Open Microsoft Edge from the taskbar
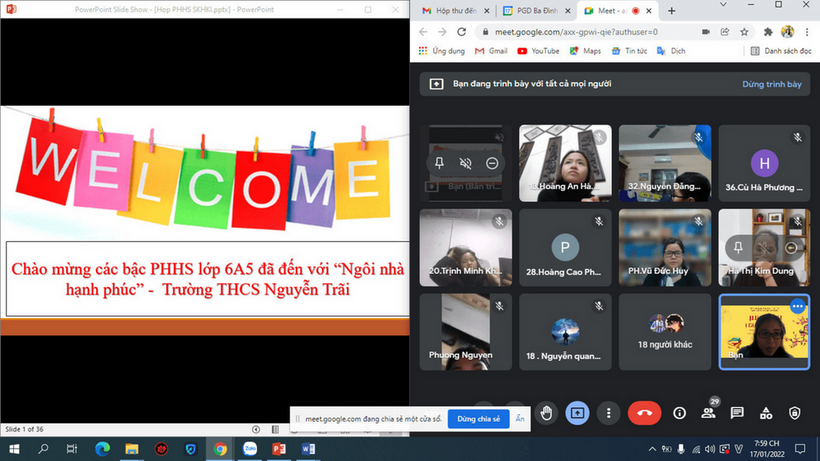 102,449
